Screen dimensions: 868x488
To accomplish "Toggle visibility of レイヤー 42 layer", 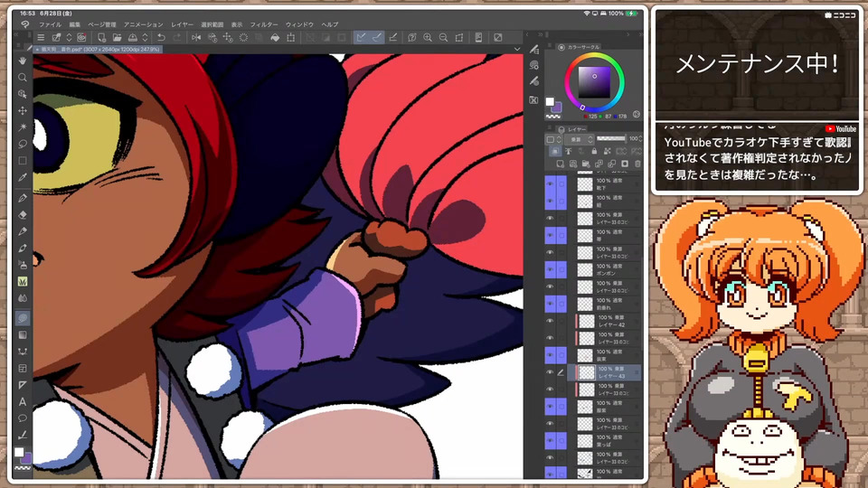I will [x=550, y=321].
